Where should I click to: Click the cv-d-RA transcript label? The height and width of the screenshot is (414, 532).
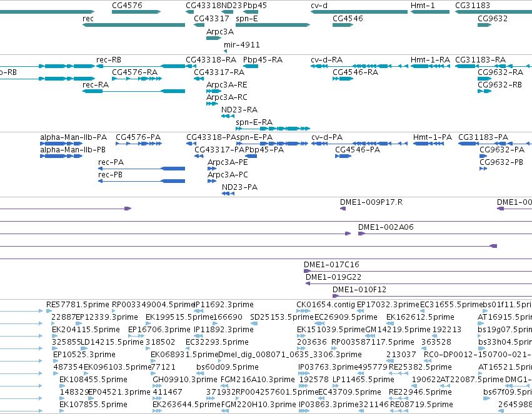326,60
